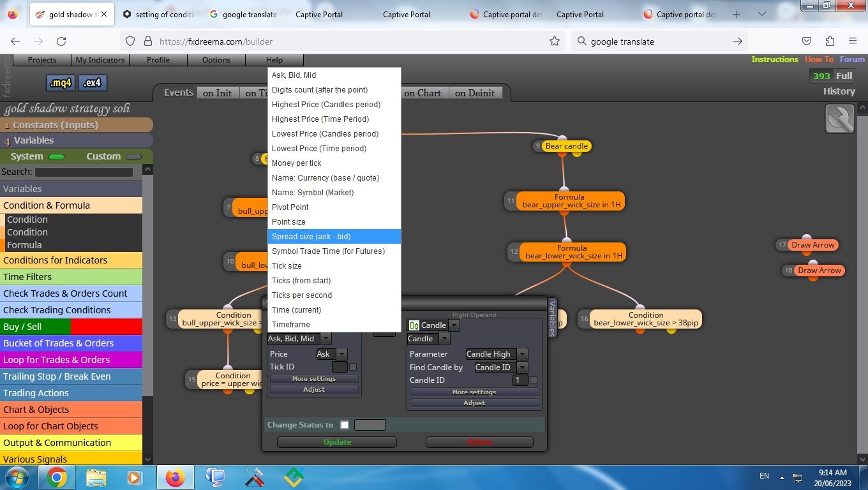Image resolution: width=868 pixels, height=490 pixels.
Task: Launch Chrome from the taskbar
Action: pyautogui.click(x=56, y=477)
